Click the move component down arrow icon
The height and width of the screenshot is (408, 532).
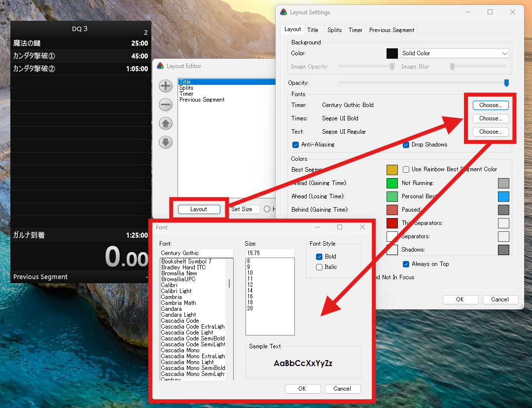point(166,142)
